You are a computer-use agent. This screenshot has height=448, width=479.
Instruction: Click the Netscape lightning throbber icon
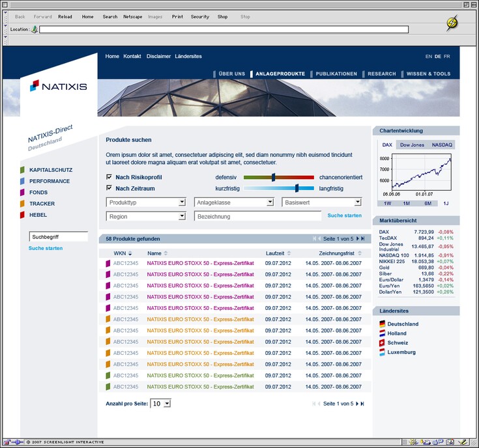click(452, 23)
